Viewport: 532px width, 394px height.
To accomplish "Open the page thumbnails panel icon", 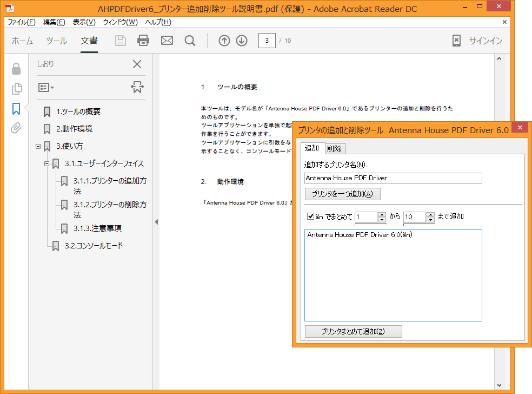I will pos(17,89).
